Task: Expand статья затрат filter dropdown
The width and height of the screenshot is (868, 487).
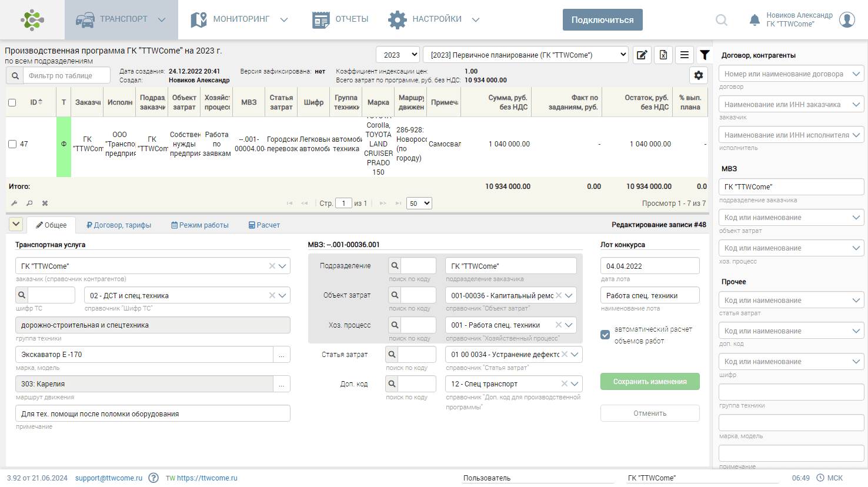Action: (x=857, y=300)
